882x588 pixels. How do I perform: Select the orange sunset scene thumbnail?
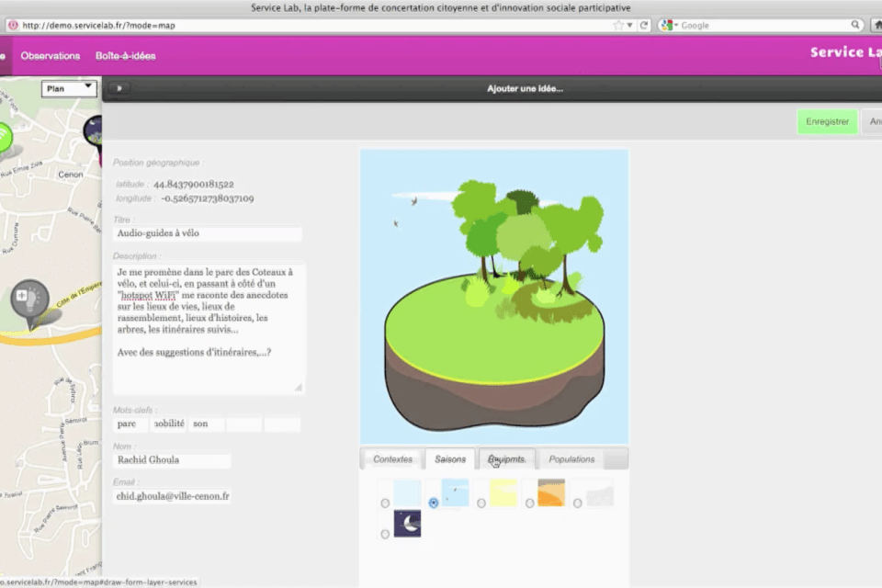click(551, 492)
